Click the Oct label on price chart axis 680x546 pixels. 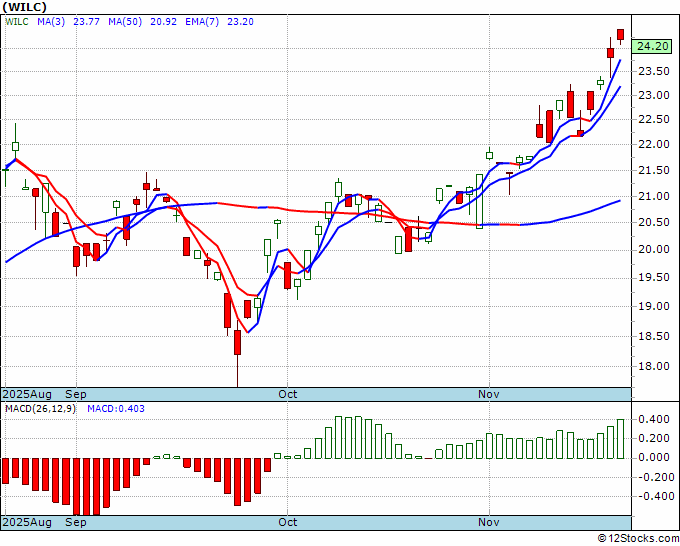click(x=288, y=394)
